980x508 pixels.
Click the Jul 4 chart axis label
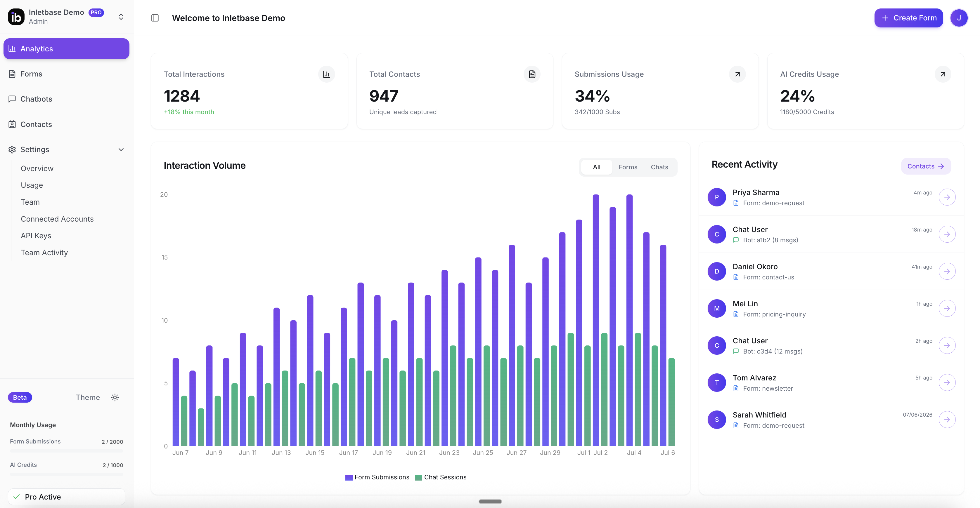634,453
